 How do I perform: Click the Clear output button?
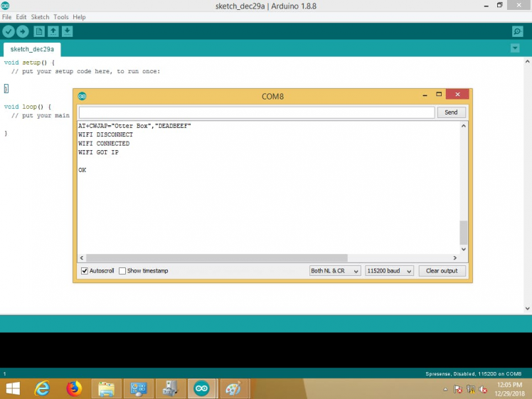coord(442,271)
